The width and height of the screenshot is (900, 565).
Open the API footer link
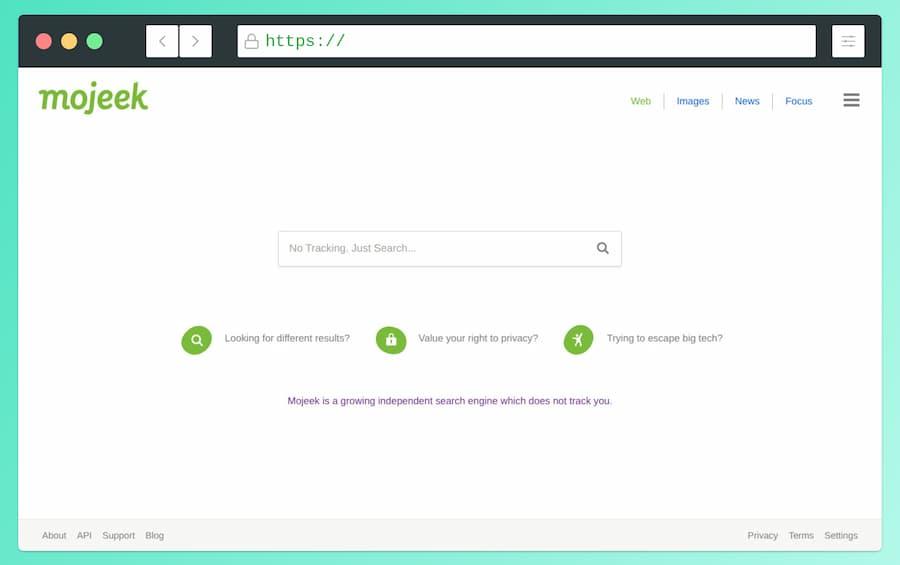tap(84, 535)
